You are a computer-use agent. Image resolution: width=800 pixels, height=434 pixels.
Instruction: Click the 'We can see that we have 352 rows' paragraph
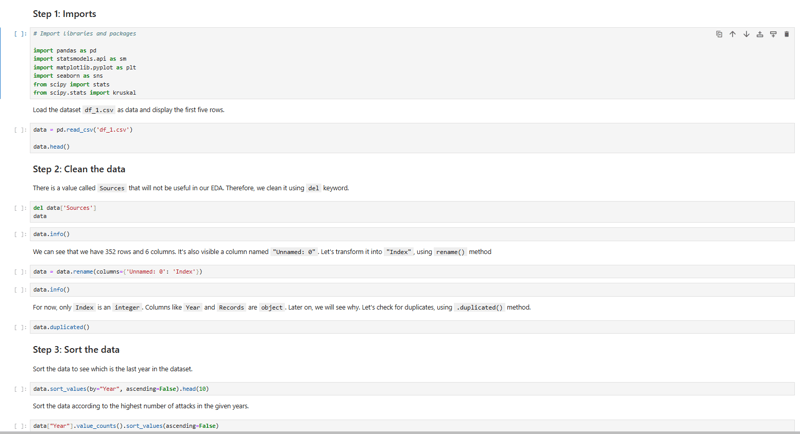pos(262,251)
